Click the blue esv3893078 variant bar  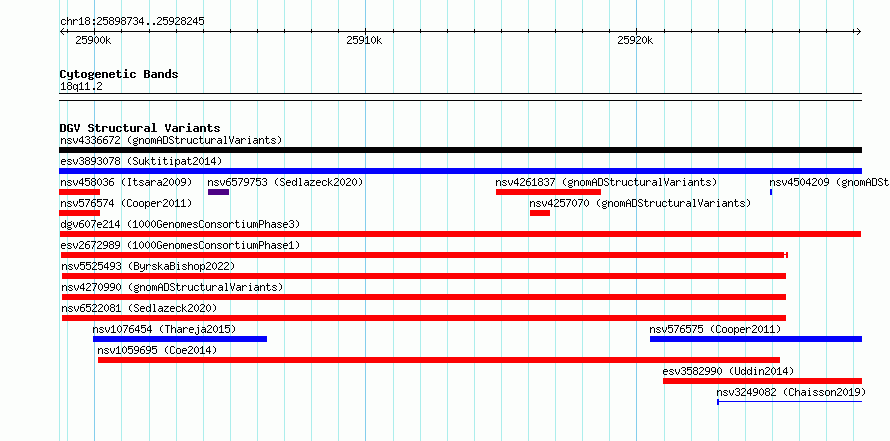click(x=460, y=171)
